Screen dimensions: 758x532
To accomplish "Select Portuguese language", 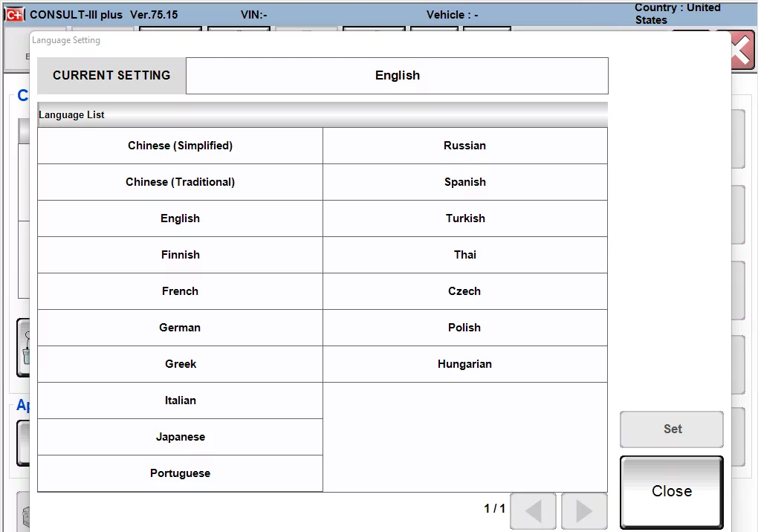I will 180,473.
